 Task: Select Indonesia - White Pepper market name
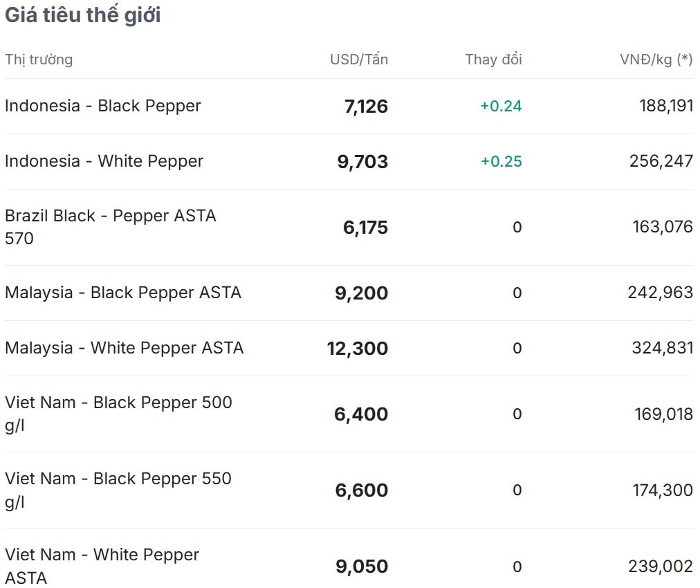104,161
